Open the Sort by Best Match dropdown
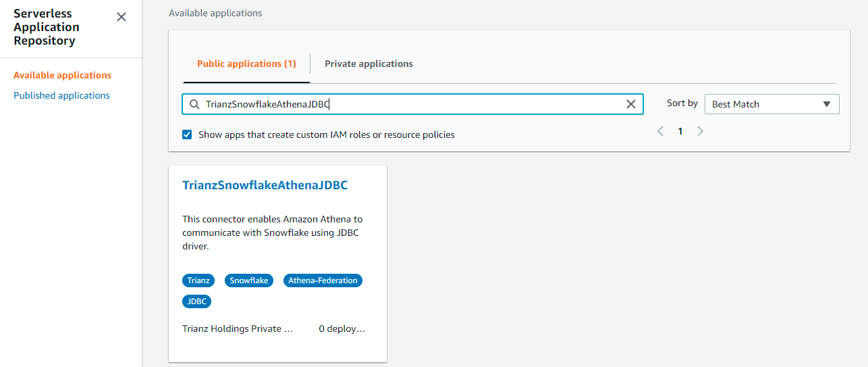Viewport: 868px width, 367px height. [x=771, y=104]
